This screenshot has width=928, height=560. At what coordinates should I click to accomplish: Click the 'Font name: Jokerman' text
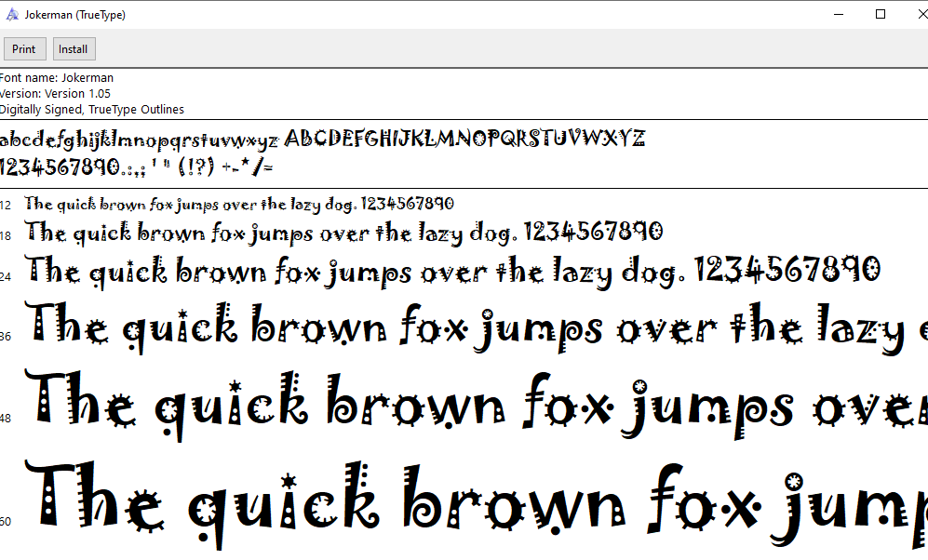[56, 77]
